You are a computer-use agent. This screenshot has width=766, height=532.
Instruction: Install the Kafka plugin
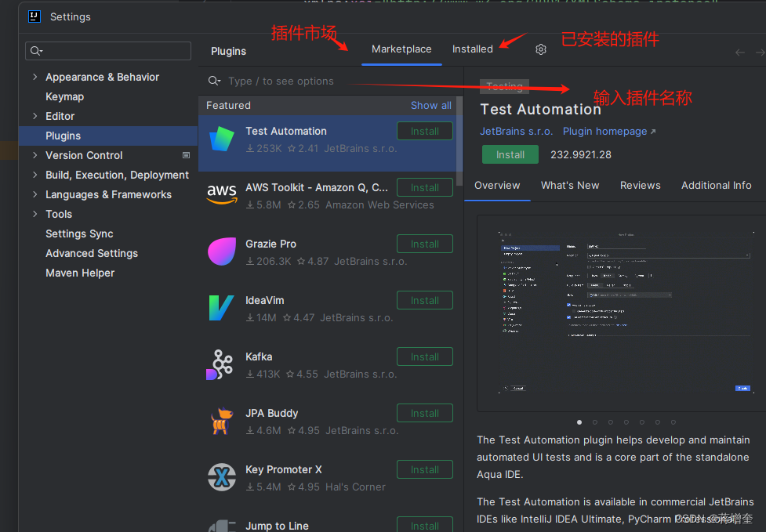424,356
